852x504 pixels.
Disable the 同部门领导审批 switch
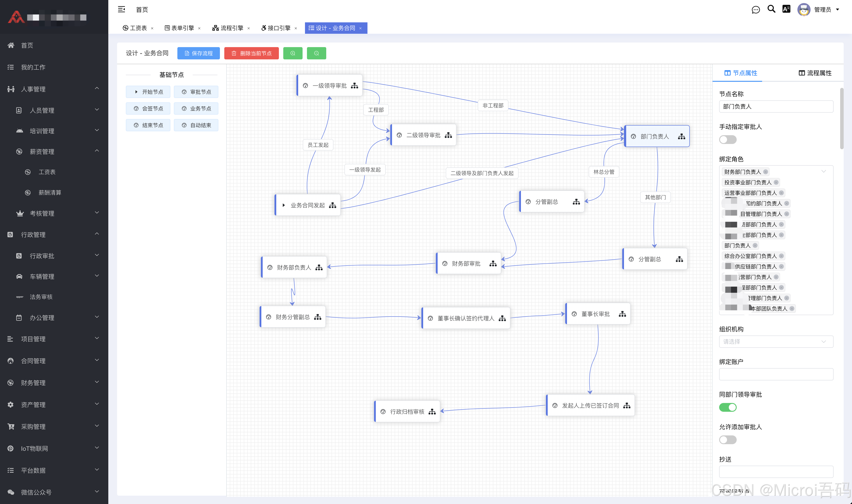point(728,407)
